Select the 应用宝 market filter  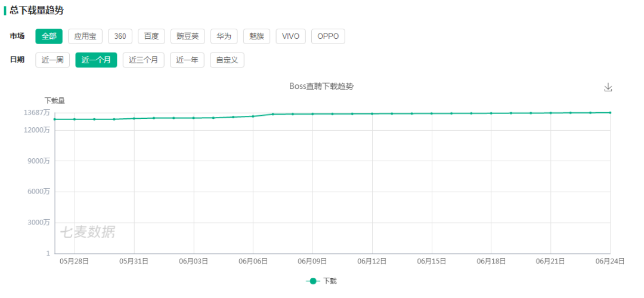(x=85, y=36)
